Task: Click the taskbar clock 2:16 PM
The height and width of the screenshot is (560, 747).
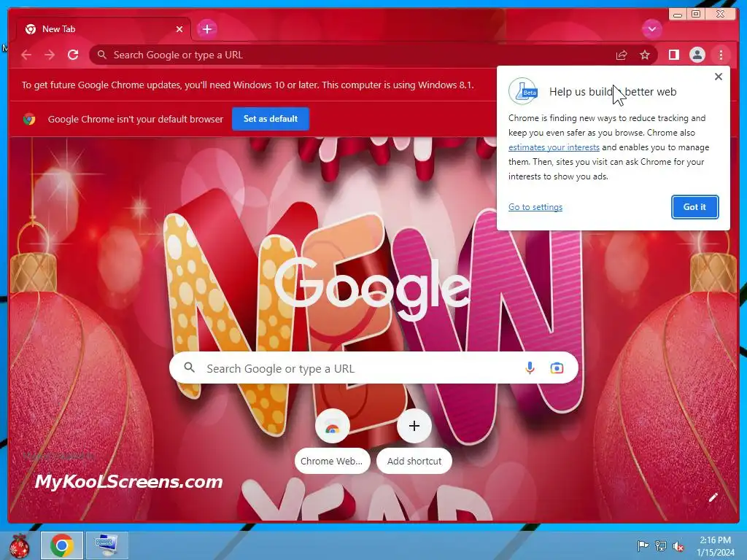Action: (x=715, y=540)
